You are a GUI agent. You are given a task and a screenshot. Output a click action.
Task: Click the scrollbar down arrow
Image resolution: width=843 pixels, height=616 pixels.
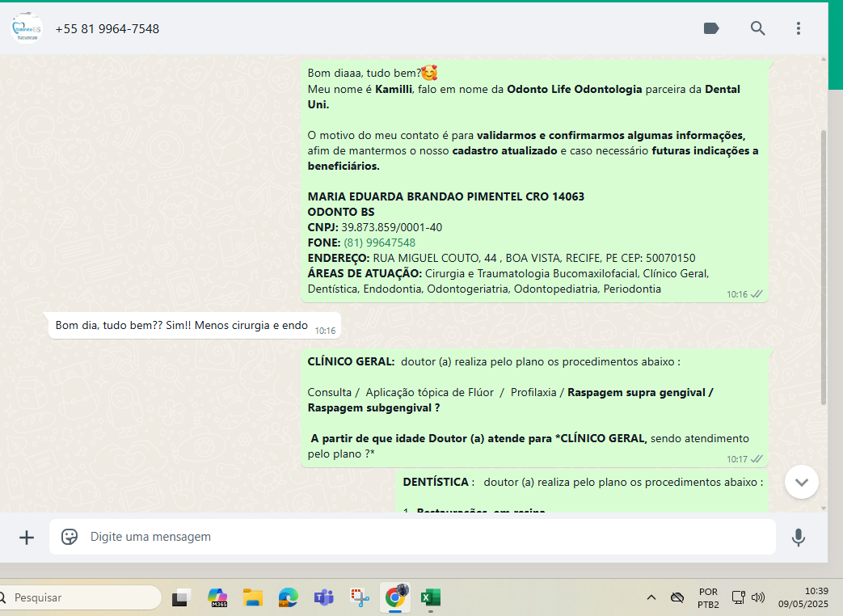click(x=823, y=508)
